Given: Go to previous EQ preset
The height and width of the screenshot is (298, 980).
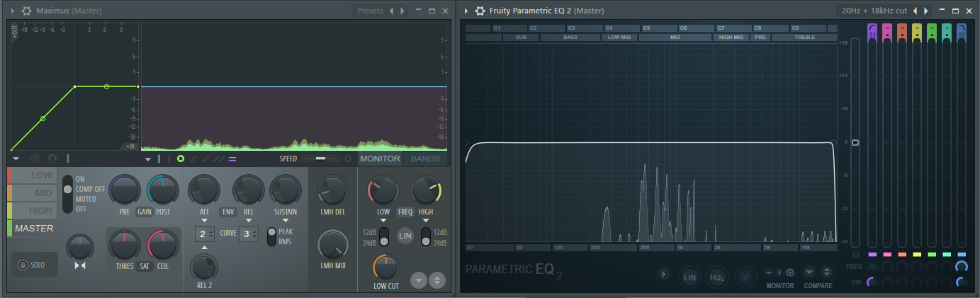Looking at the screenshot, I should [x=915, y=11].
